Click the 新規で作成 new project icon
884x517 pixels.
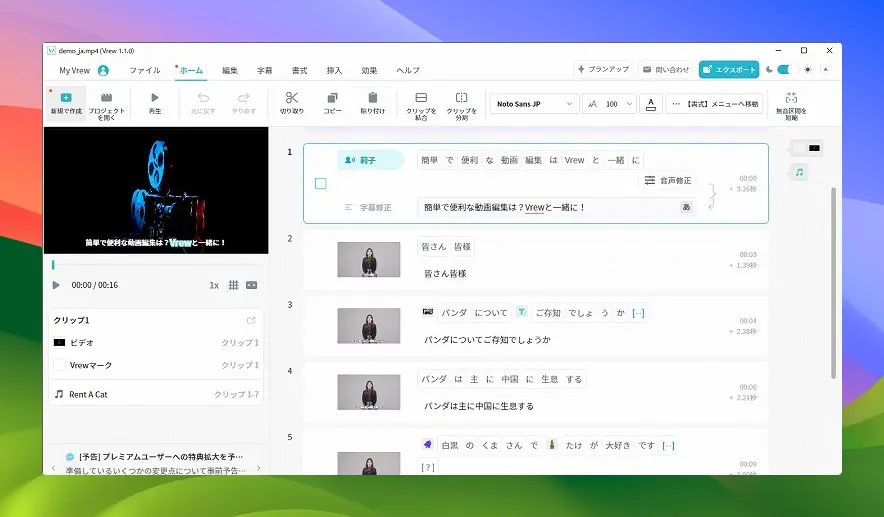click(x=66, y=98)
